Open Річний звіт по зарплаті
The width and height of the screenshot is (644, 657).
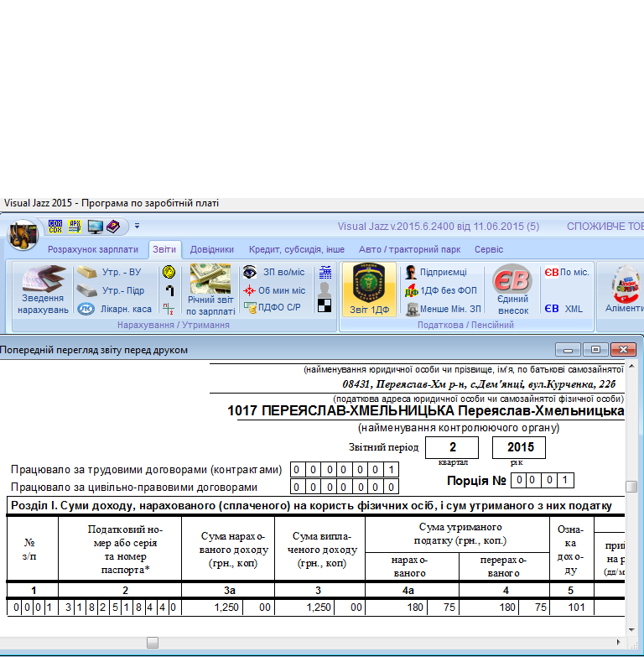[x=210, y=290]
